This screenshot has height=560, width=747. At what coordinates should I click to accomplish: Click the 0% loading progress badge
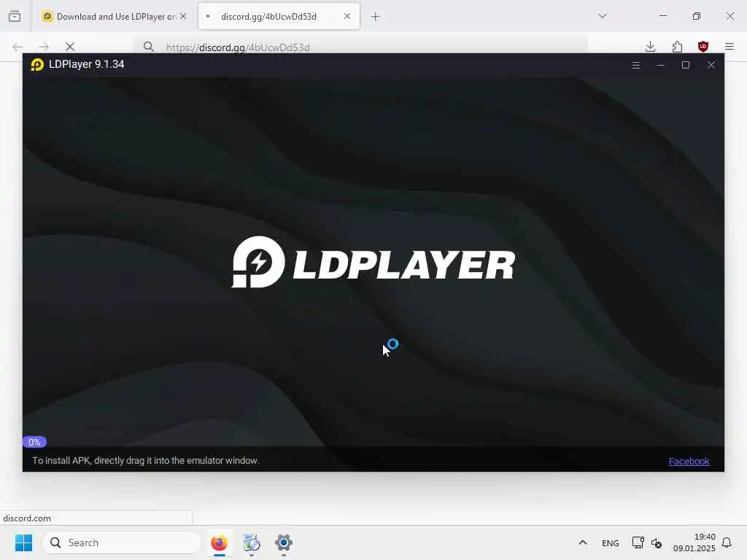(34, 442)
